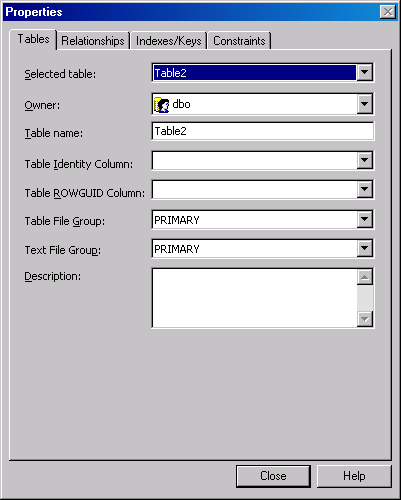Viewport: 401px width, 500px height.
Task: Expand the Table ROWGUID Column dropdown
Action: tap(365, 189)
